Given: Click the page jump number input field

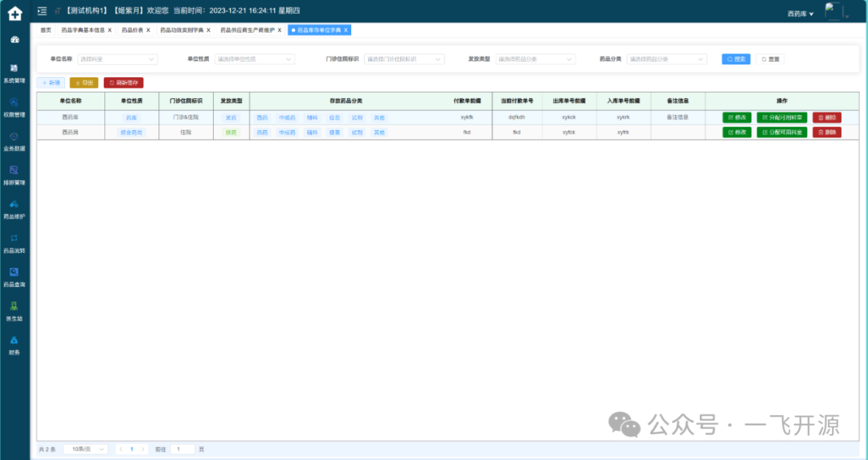Looking at the screenshot, I should click(x=182, y=449).
